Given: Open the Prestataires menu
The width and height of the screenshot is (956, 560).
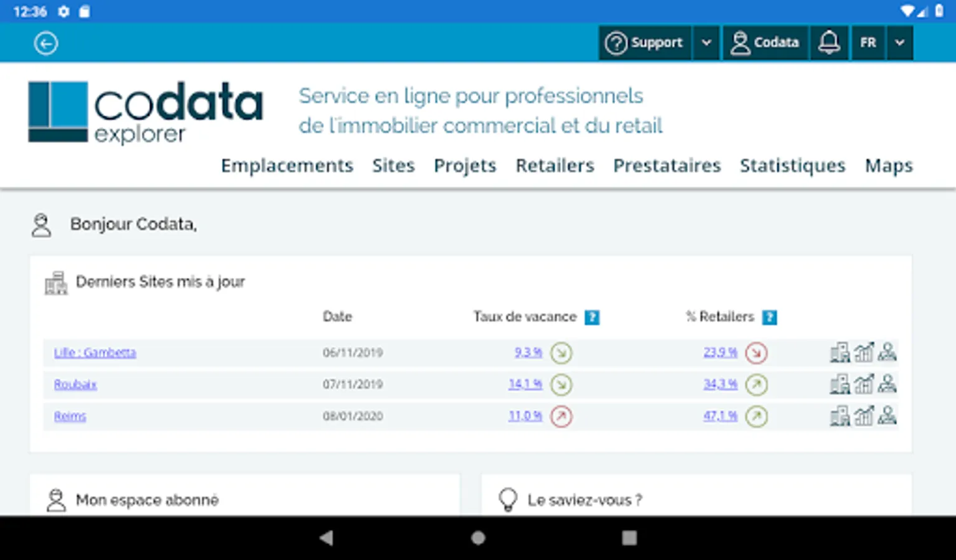Looking at the screenshot, I should (x=667, y=166).
